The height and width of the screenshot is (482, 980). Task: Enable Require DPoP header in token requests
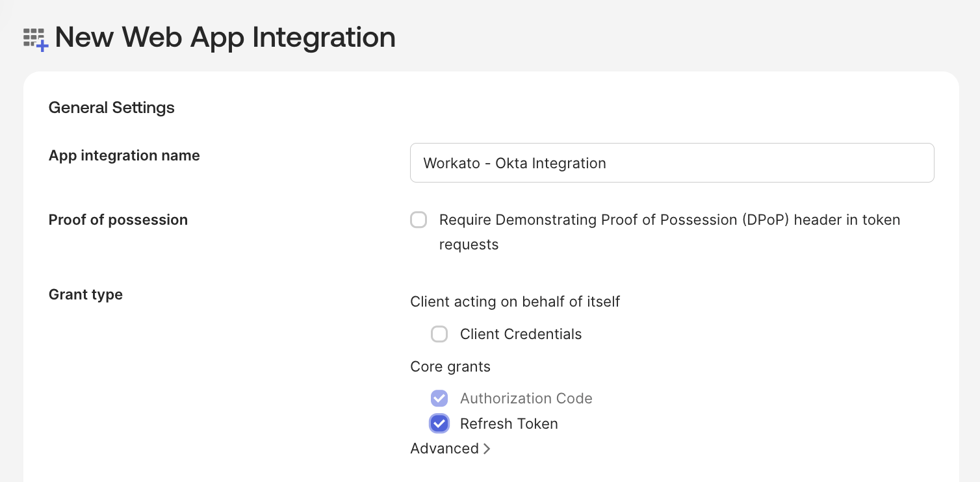[x=419, y=220]
